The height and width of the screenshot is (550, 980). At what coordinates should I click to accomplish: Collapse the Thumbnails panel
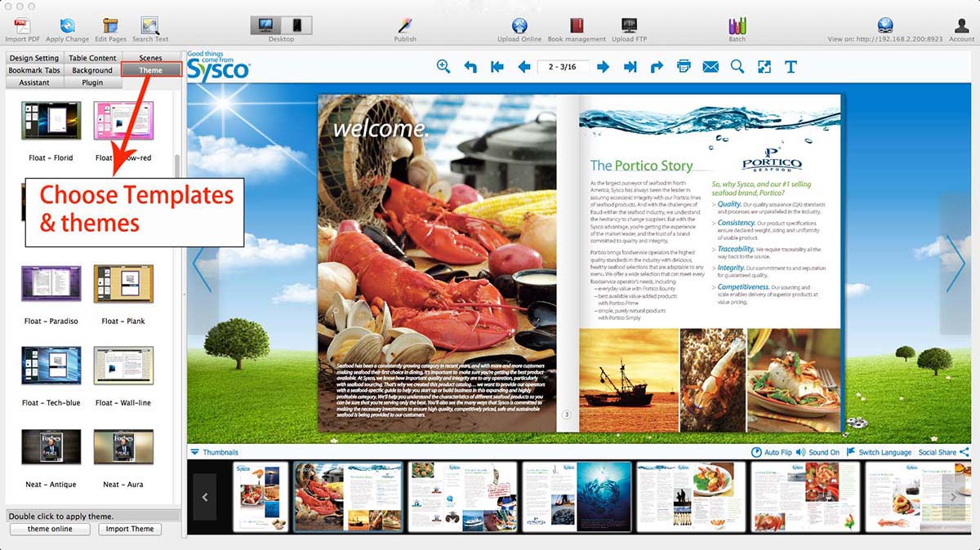pos(194,452)
